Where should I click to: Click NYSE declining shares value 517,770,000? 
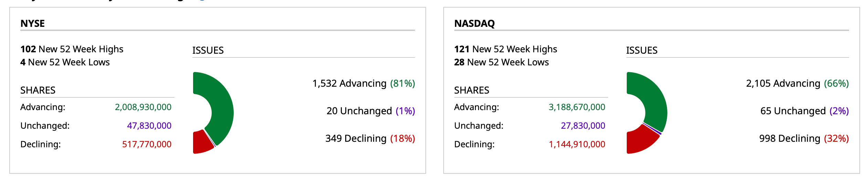(147, 144)
